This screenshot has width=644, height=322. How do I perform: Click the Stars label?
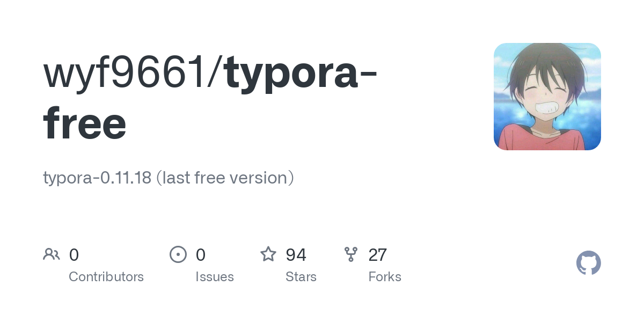click(301, 277)
